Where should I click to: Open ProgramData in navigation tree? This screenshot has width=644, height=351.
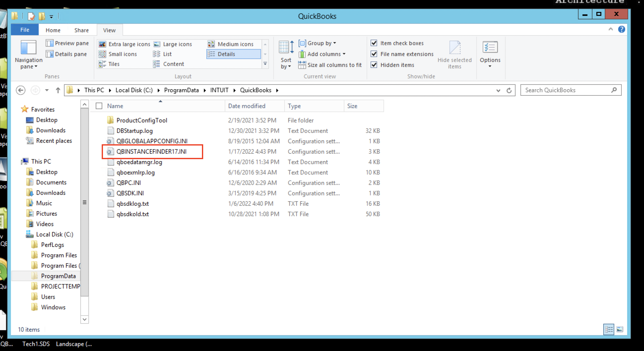[58, 276]
